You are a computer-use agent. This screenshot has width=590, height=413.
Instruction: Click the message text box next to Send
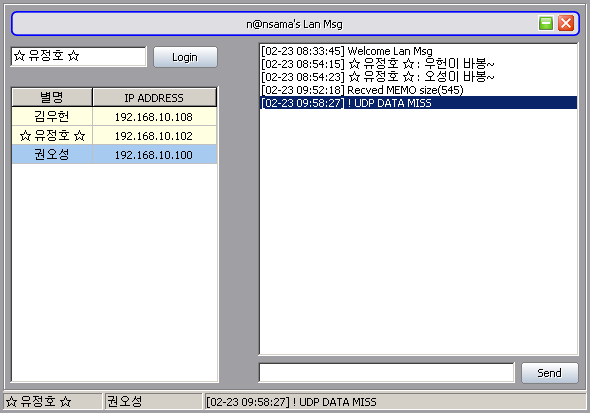click(386, 373)
